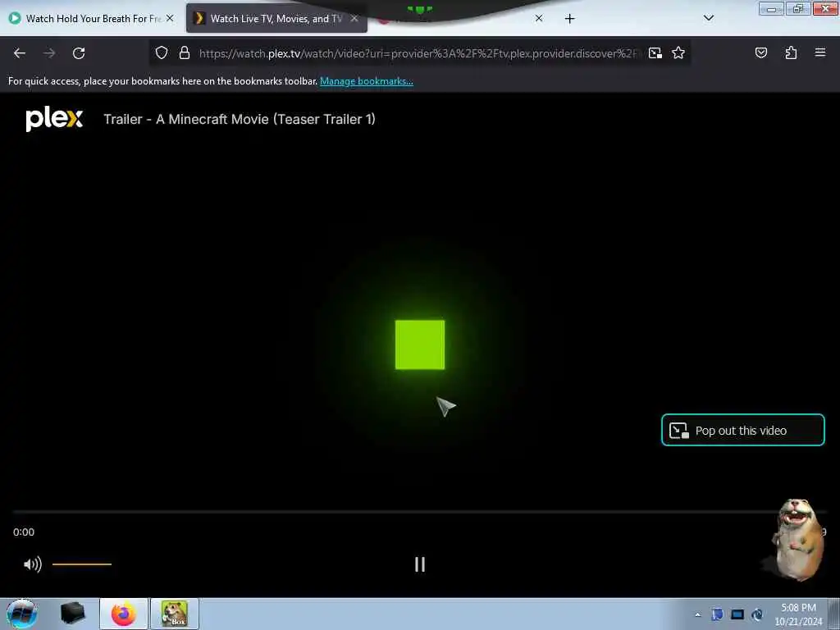
Task: Click the hamster desktop mascot
Action: 796,540
